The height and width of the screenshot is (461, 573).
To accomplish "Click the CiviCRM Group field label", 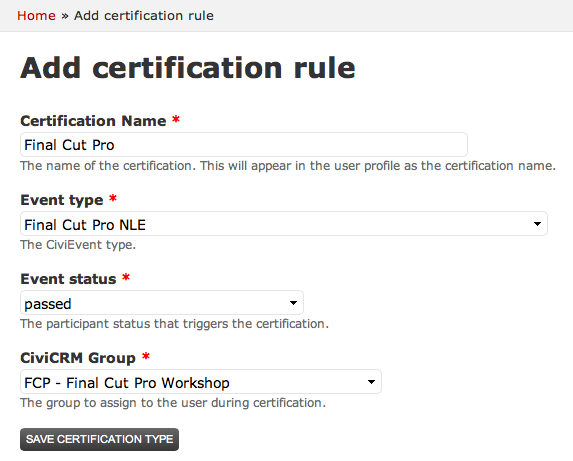I will 78,358.
